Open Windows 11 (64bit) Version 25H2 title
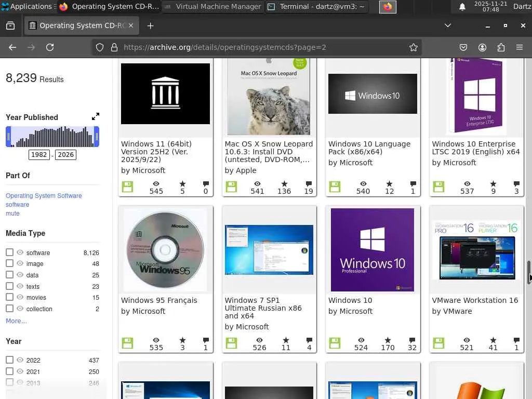532x399 pixels. tap(156, 152)
